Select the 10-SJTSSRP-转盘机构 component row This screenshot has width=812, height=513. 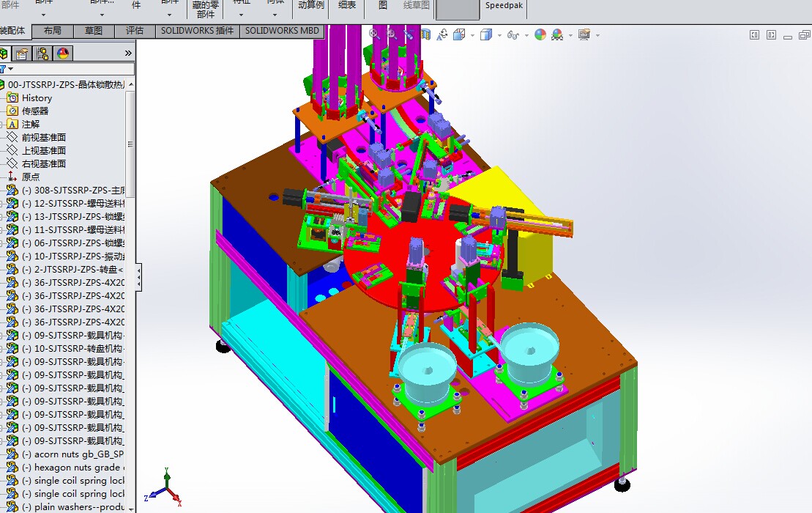click(x=64, y=349)
